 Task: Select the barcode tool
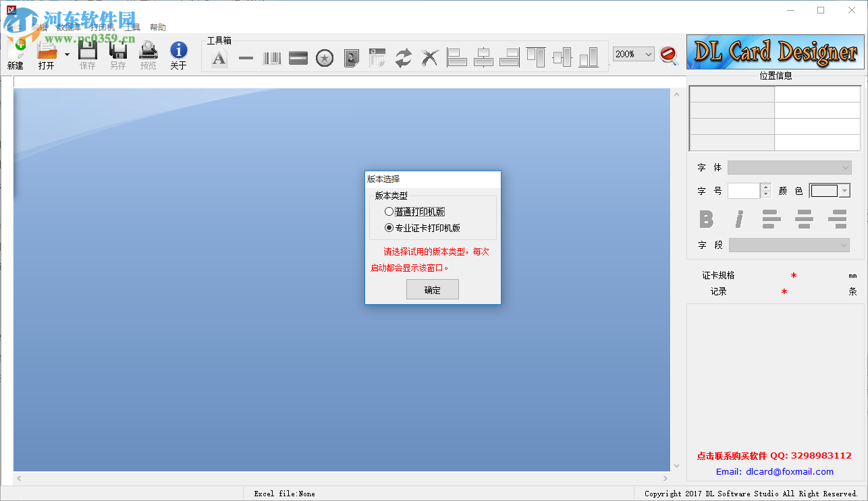pos(271,58)
